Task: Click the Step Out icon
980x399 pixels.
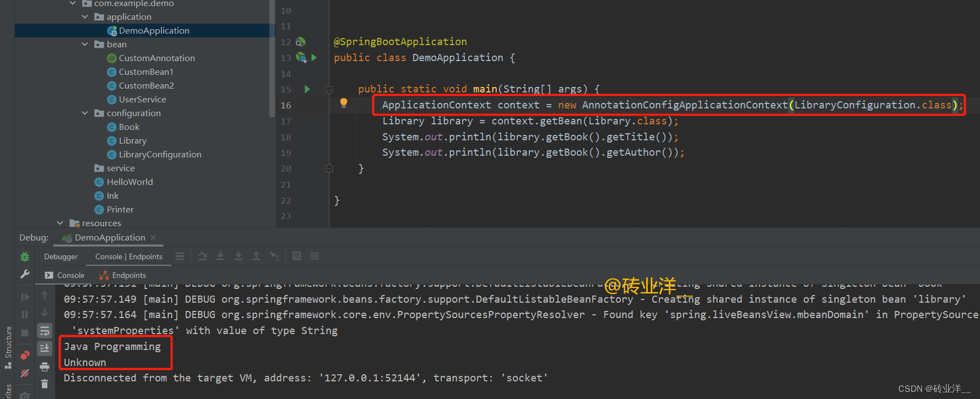Action: [256, 256]
